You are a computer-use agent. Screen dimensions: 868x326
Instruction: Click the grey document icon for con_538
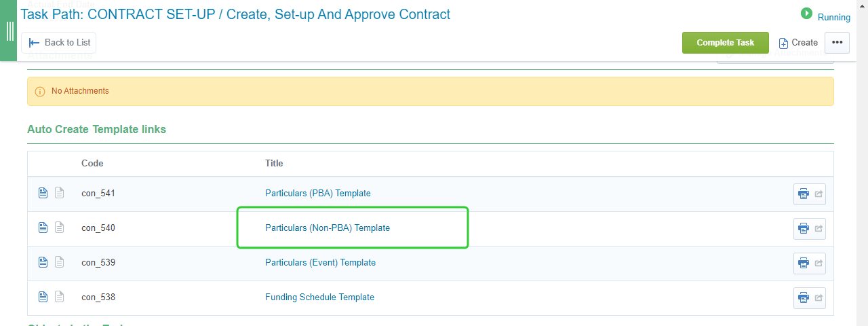coord(59,297)
